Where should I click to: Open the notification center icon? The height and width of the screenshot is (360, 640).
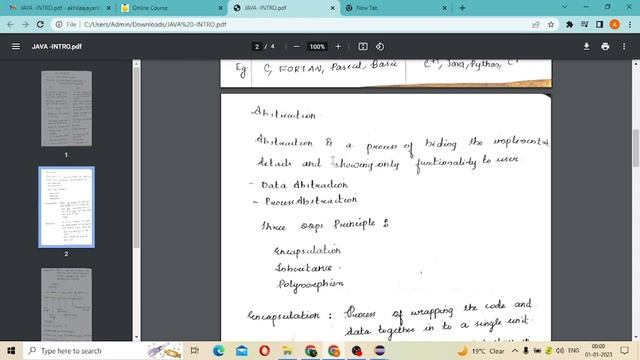pos(624,351)
